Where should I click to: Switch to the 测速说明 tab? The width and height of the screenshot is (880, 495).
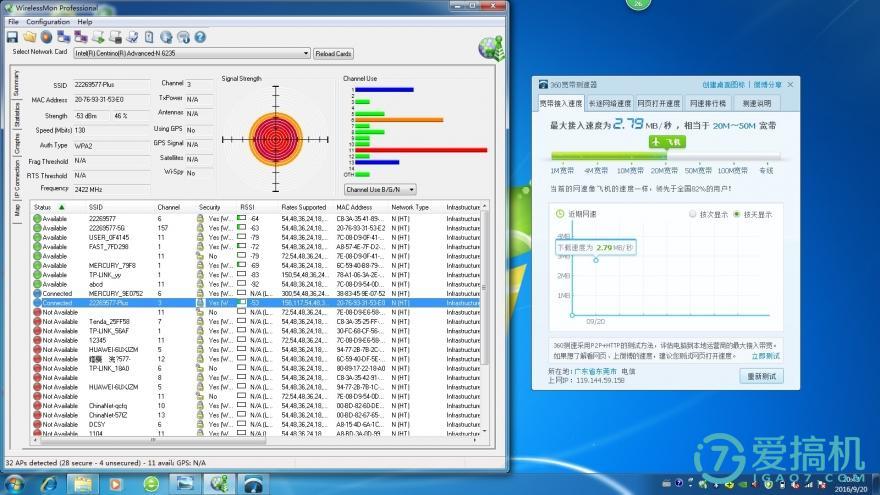[757, 103]
